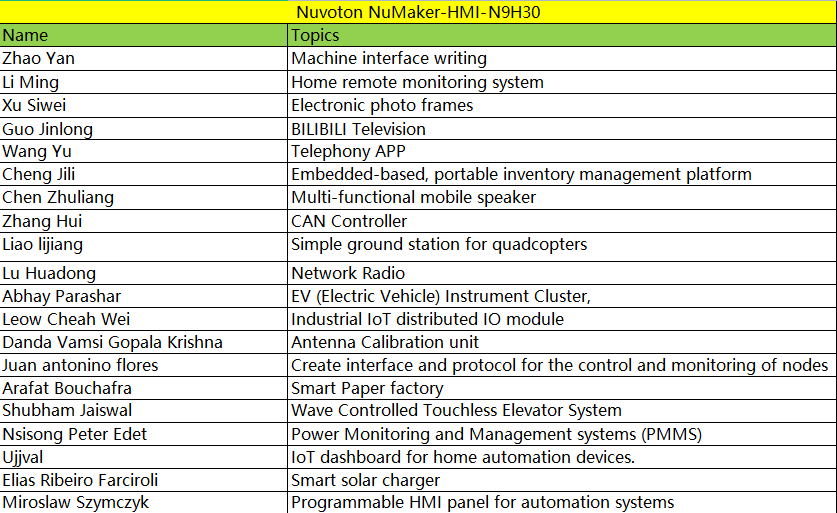
Task: Click the Abhay Parashar cell
Action: coord(144,296)
